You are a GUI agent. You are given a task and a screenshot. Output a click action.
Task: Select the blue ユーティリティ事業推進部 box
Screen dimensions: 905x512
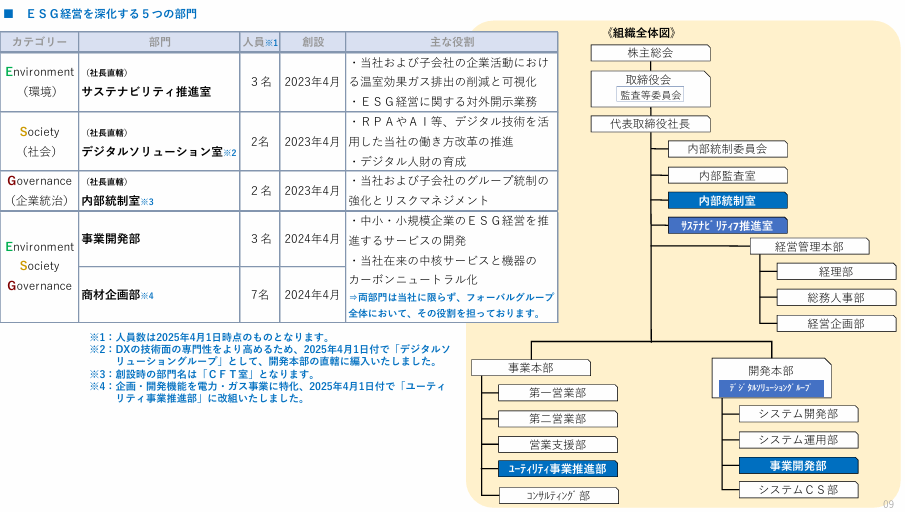(x=558, y=468)
